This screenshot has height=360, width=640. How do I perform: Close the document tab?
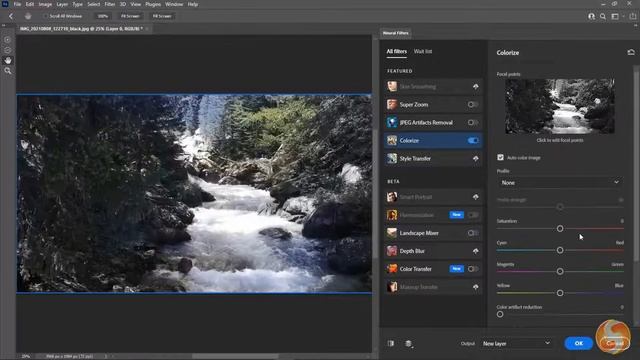click(x=147, y=29)
